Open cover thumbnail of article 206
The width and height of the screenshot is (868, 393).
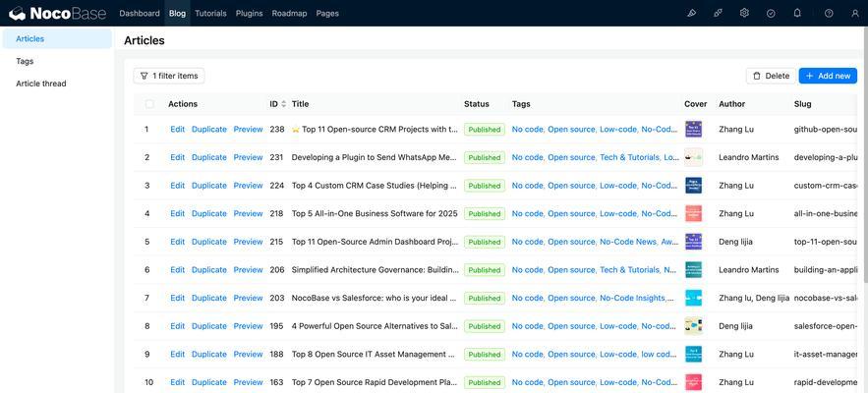pyautogui.click(x=694, y=270)
